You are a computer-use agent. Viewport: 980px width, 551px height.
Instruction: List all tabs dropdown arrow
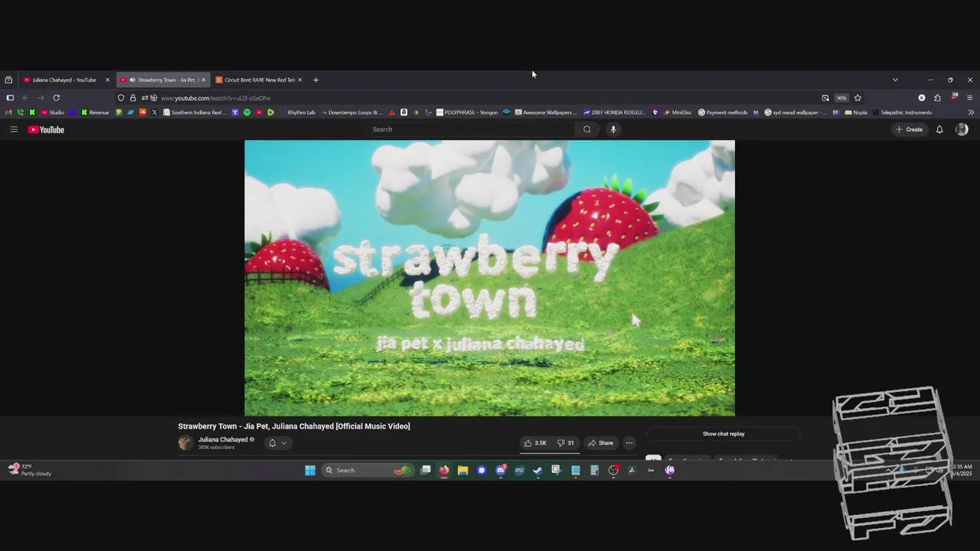point(895,80)
